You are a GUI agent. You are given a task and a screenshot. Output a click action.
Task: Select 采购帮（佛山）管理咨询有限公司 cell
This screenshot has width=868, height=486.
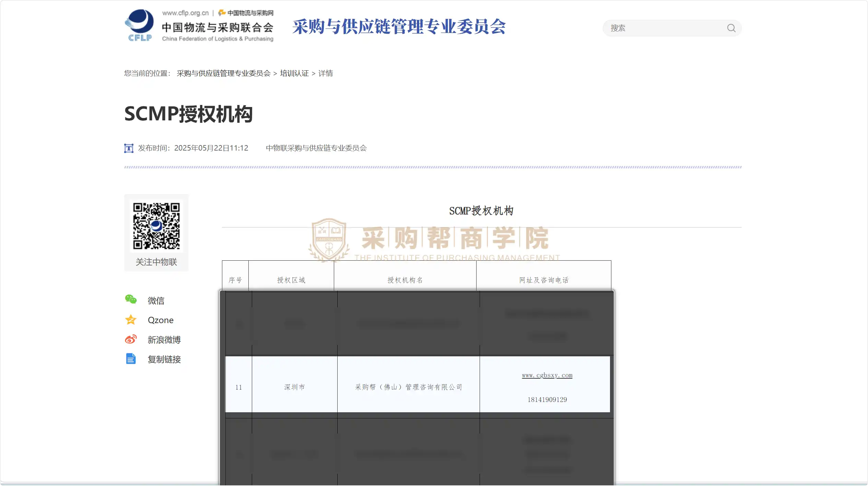click(x=409, y=387)
